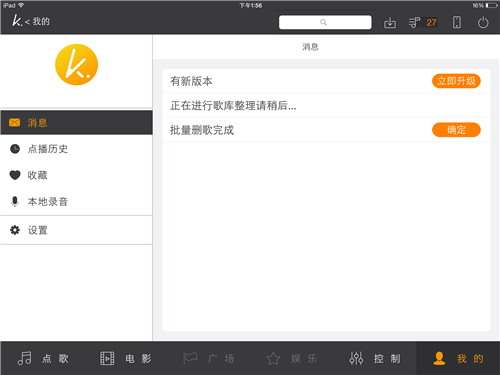Click the power icon in top bar
The image size is (500, 375).
(x=483, y=22)
